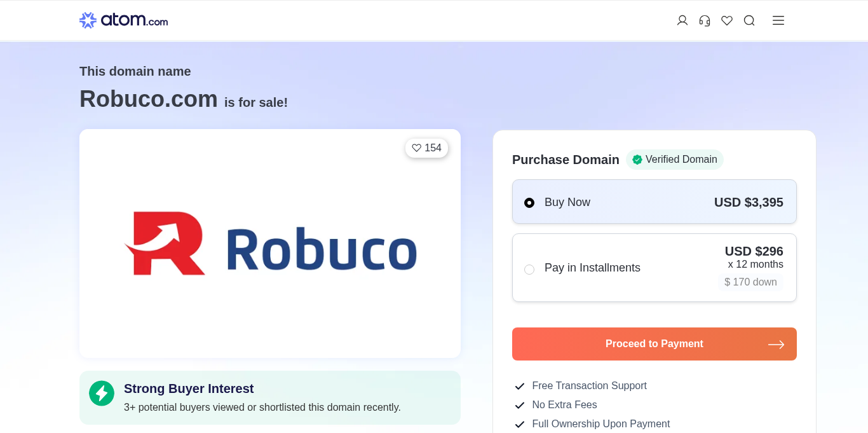Click the Buy Now USD $3,395 price
This screenshot has width=868, height=433.
pyautogui.click(x=749, y=203)
